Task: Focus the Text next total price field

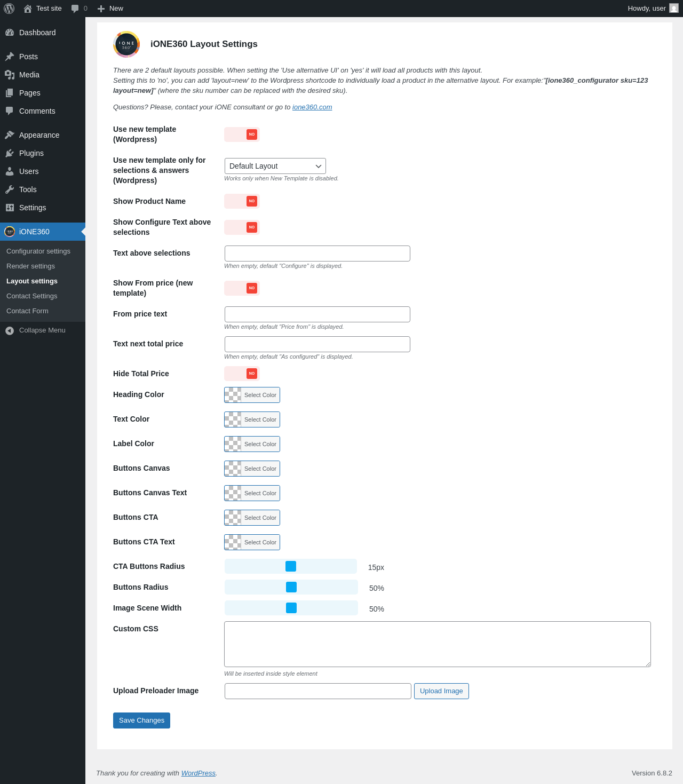Action: tap(317, 344)
